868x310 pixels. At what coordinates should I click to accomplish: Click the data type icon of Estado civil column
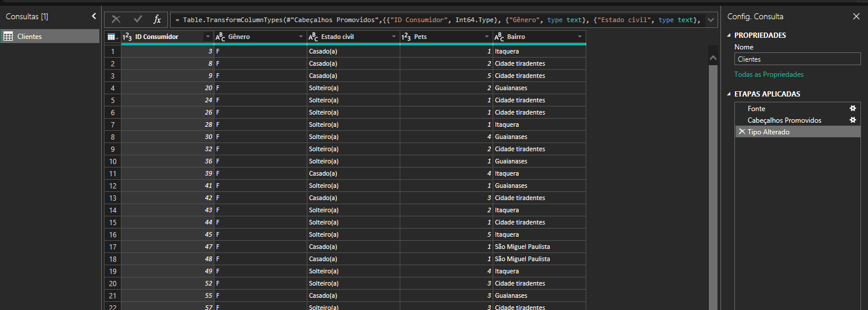pyautogui.click(x=313, y=37)
